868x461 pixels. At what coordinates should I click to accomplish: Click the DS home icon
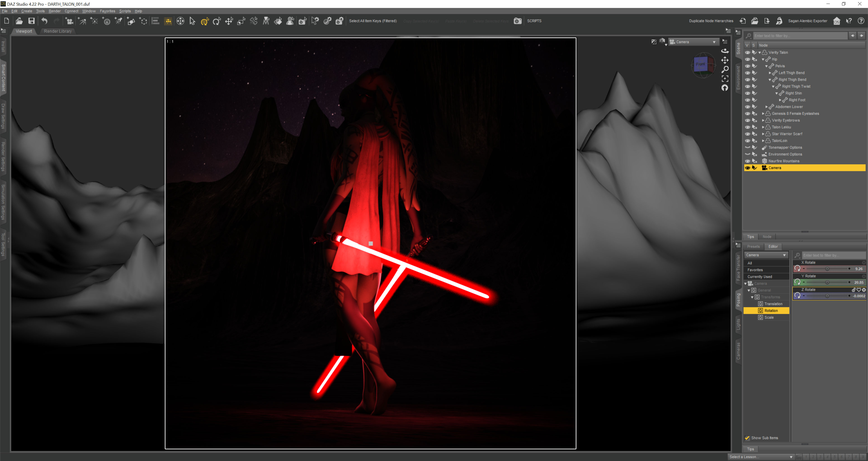pyautogui.click(x=837, y=21)
